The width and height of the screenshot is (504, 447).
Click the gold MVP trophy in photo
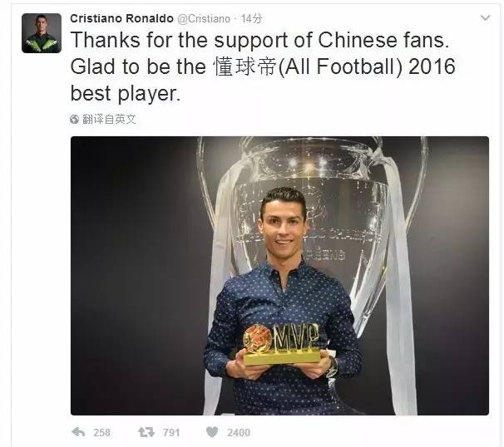point(282,344)
